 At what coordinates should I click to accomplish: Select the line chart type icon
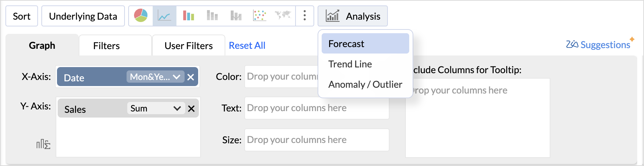pos(164,16)
